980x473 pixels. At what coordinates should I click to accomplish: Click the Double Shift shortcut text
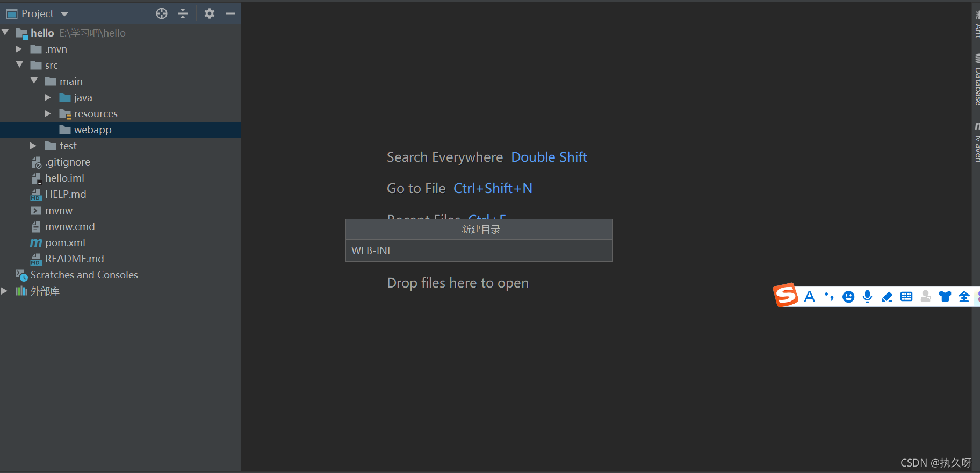(549, 157)
